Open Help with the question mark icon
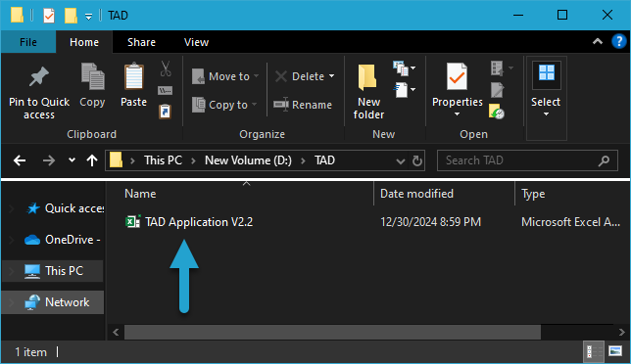 tap(618, 41)
